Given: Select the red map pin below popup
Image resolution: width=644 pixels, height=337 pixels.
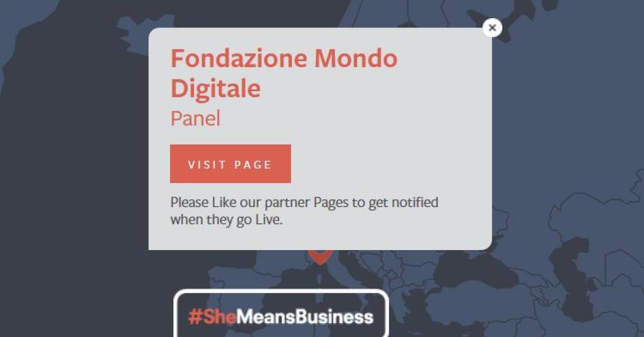Looking at the screenshot, I should 320,257.
